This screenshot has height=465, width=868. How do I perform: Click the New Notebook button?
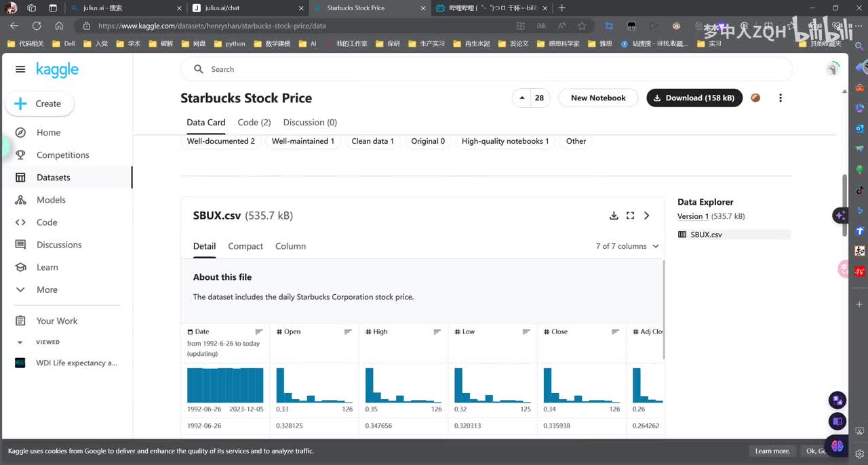[x=597, y=98]
